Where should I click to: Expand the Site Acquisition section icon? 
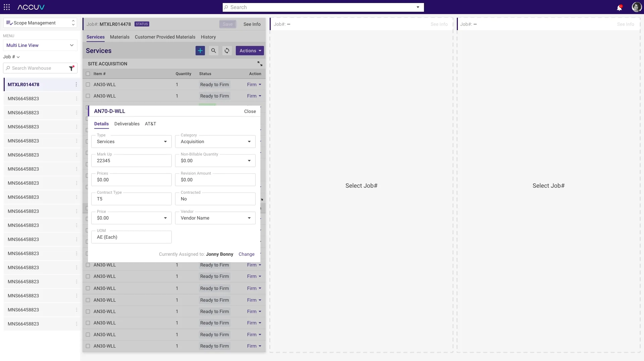[260, 64]
